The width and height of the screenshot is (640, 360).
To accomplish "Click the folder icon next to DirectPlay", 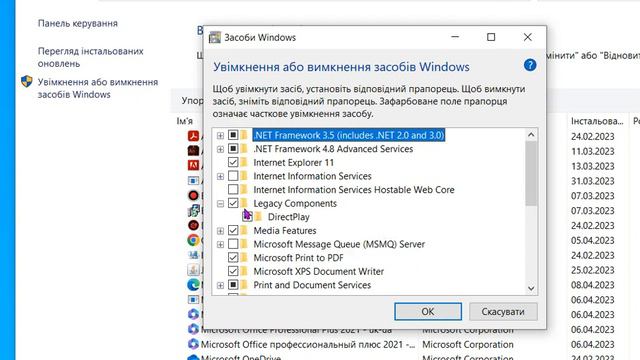I will pos(258,217).
